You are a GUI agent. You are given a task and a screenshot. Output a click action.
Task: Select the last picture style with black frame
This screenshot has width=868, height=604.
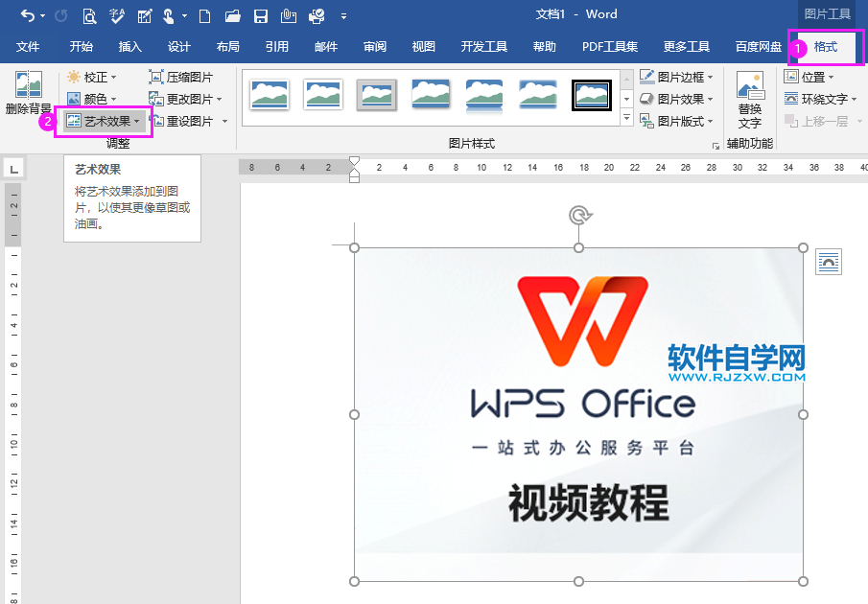click(x=592, y=95)
